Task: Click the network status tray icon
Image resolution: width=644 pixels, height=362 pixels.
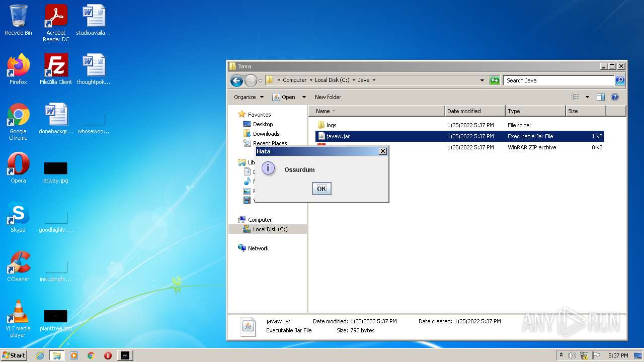Action: click(x=584, y=355)
